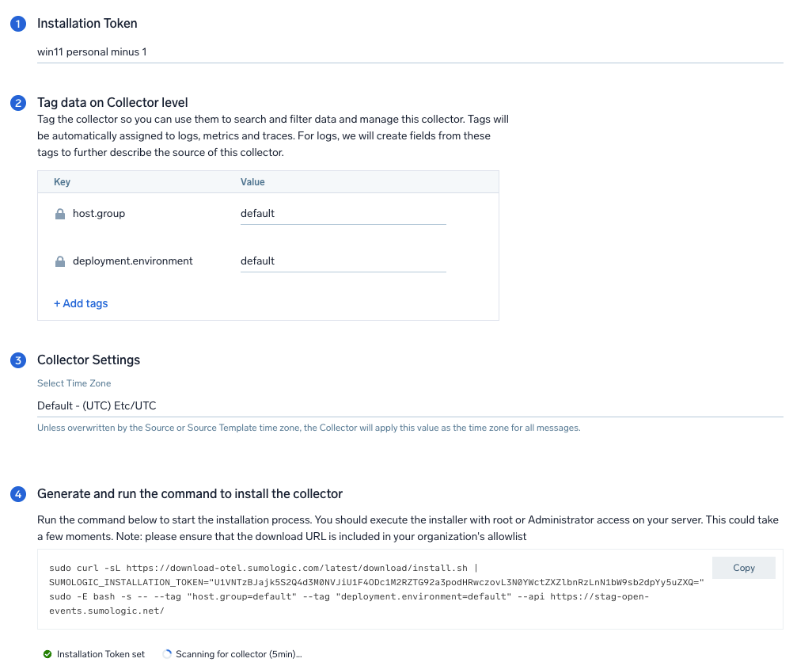
Task: Open the Installation Token dropdown
Action: 409,52
